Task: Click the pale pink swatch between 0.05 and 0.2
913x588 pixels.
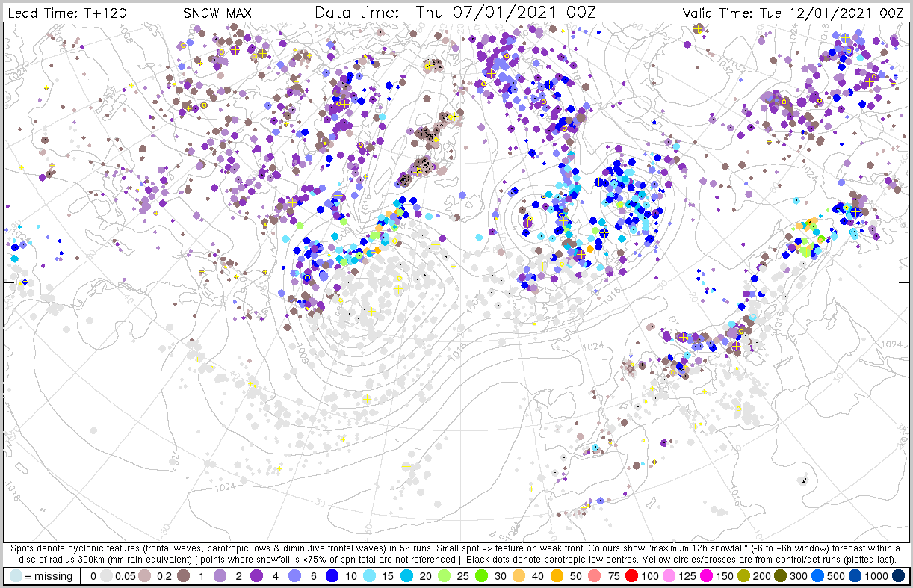Action: (144, 576)
